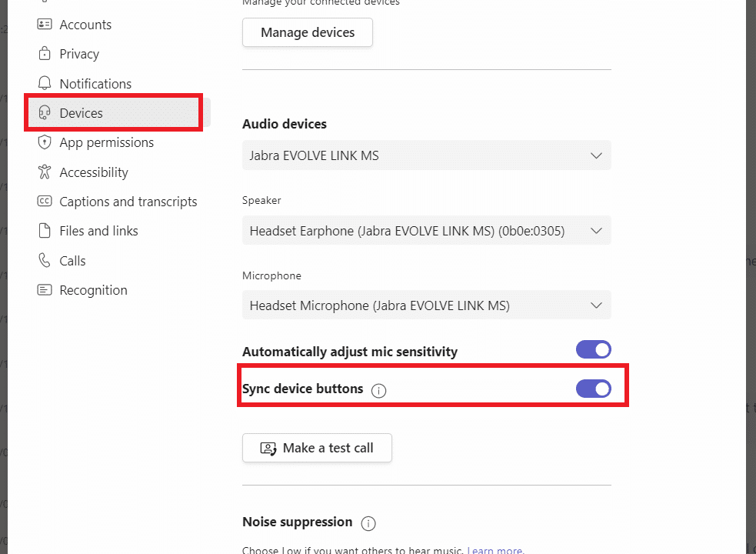Open the Audio devices dropdown
This screenshot has width=756, height=554.
(426, 155)
